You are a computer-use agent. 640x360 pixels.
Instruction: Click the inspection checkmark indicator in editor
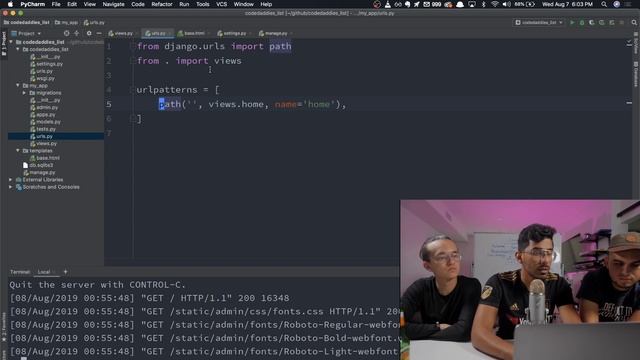point(629,42)
